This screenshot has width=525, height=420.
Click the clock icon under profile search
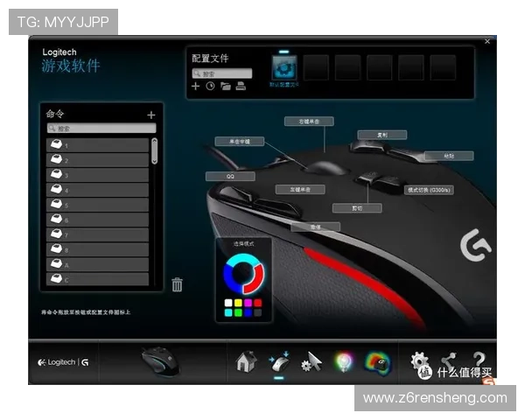click(x=210, y=87)
